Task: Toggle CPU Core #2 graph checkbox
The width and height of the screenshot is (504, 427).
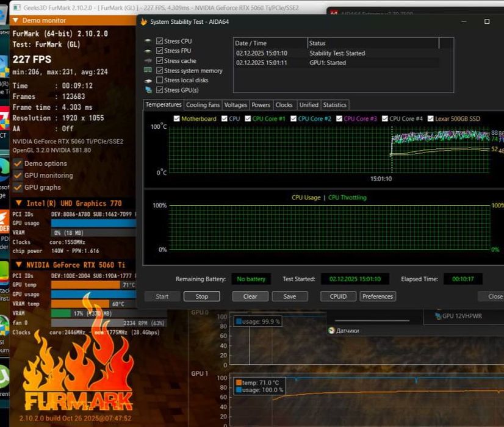Action: [x=293, y=118]
